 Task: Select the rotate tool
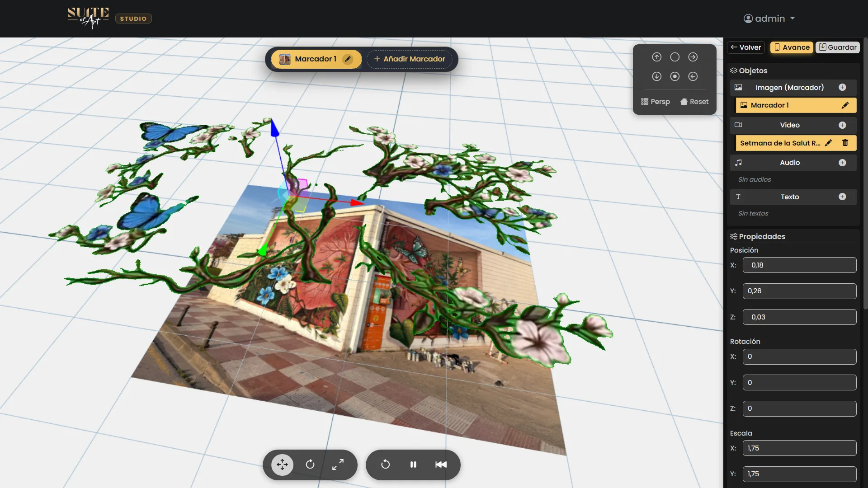(x=310, y=465)
